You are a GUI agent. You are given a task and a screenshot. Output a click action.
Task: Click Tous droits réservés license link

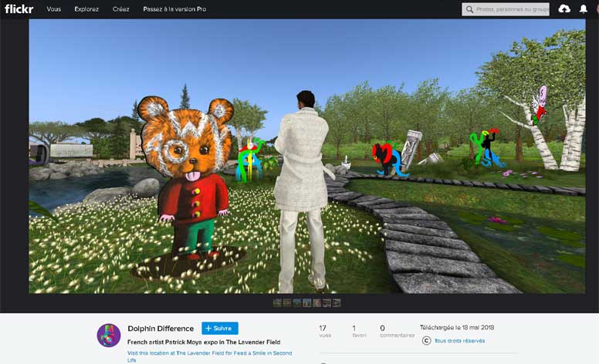tap(459, 340)
